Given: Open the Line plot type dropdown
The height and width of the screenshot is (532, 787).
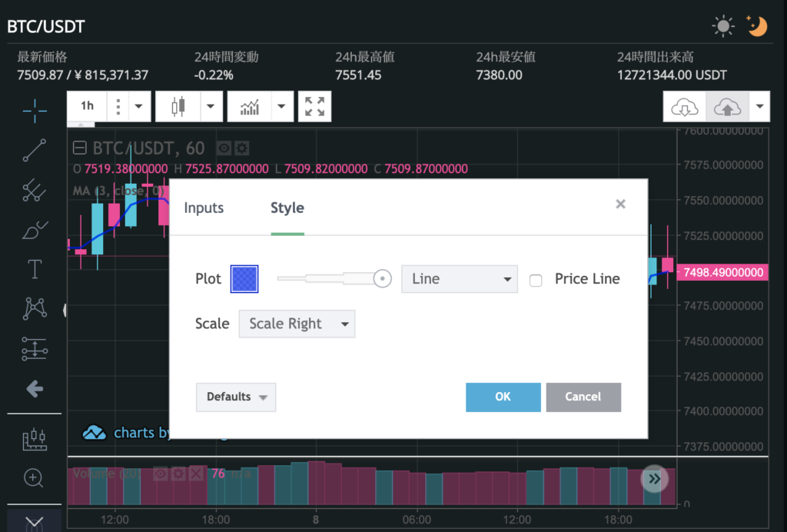Looking at the screenshot, I should coord(460,279).
